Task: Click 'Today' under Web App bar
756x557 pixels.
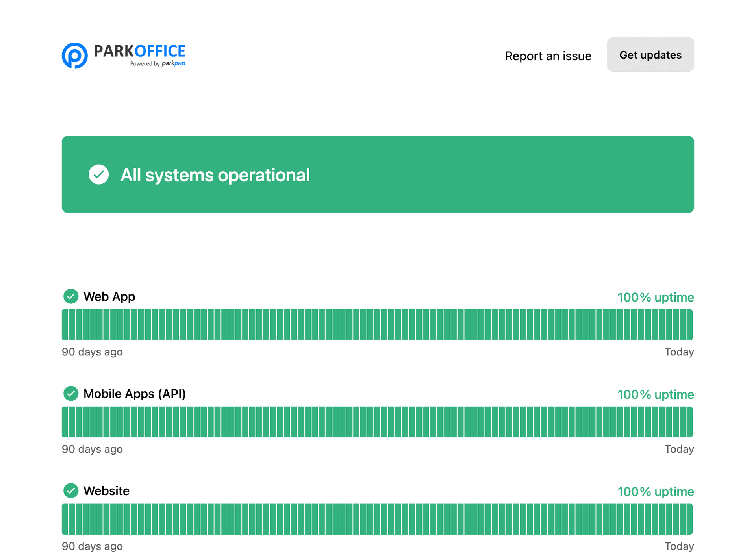Action: tap(679, 352)
